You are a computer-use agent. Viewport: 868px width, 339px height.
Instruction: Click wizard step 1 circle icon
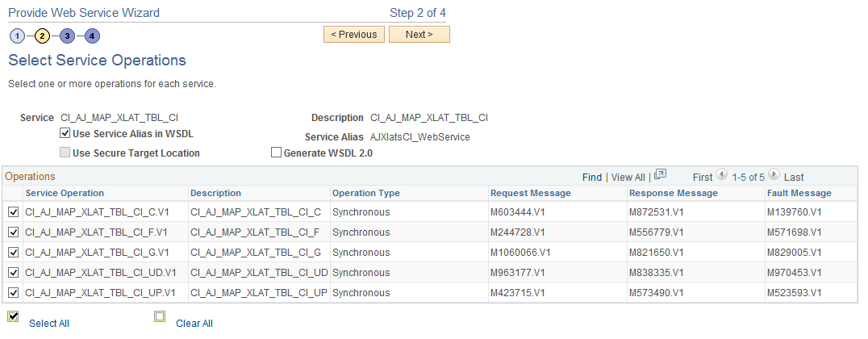(17, 36)
